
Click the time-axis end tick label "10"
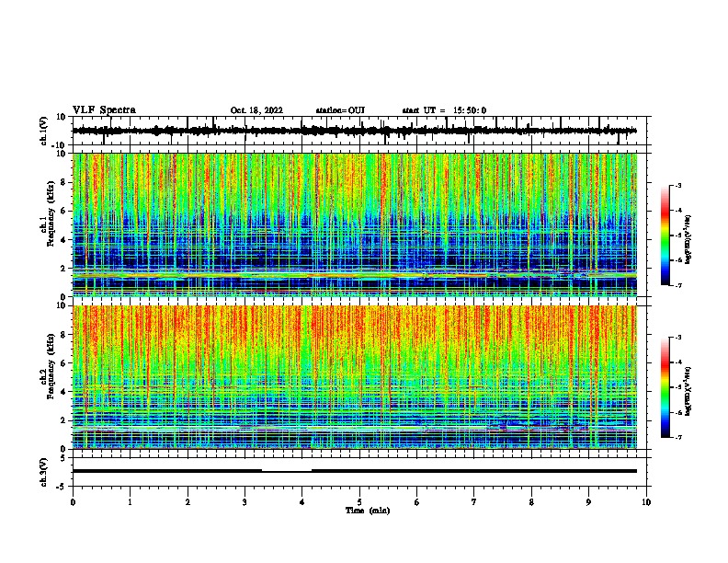click(x=646, y=502)
